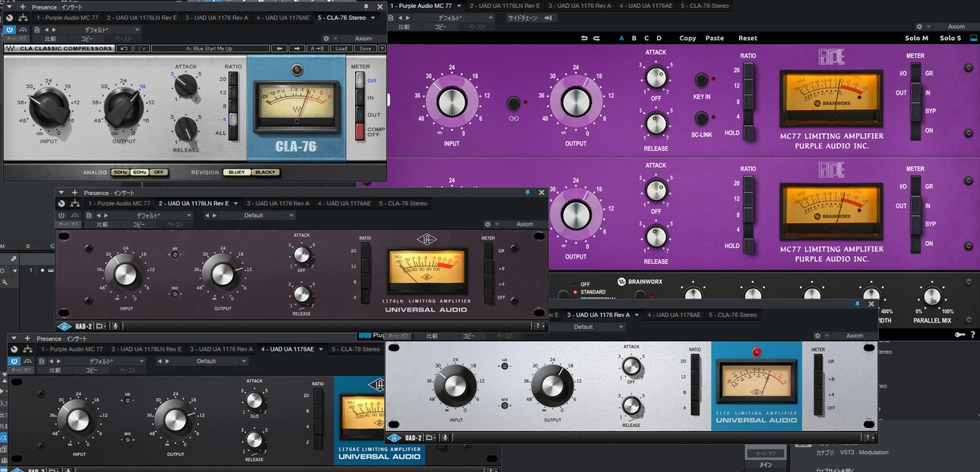Toggle stereo link icon on Purple MC77
The image size is (980, 472).
513,103
